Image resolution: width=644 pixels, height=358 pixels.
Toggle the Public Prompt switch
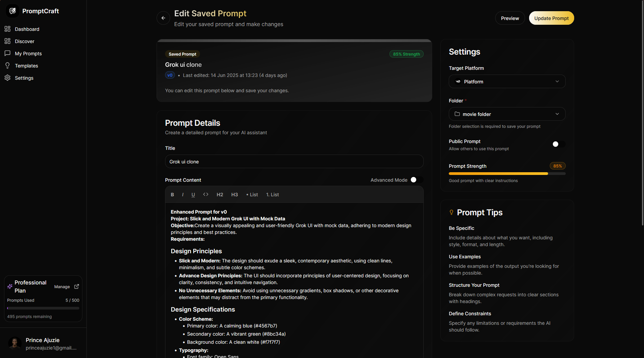[x=558, y=144]
